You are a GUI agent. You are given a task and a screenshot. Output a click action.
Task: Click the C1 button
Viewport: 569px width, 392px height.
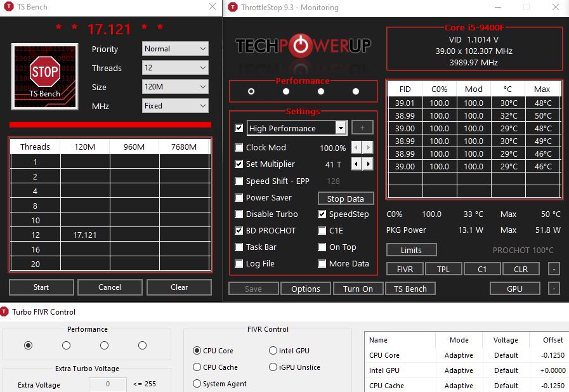pyautogui.click(x=482, y=269)
